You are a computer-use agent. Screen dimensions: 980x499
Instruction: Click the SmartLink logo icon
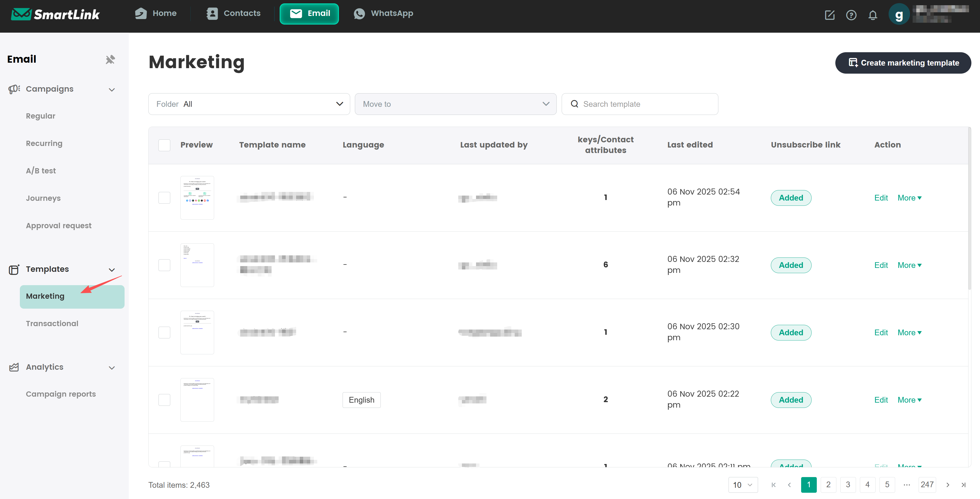(x=21, y=14)
